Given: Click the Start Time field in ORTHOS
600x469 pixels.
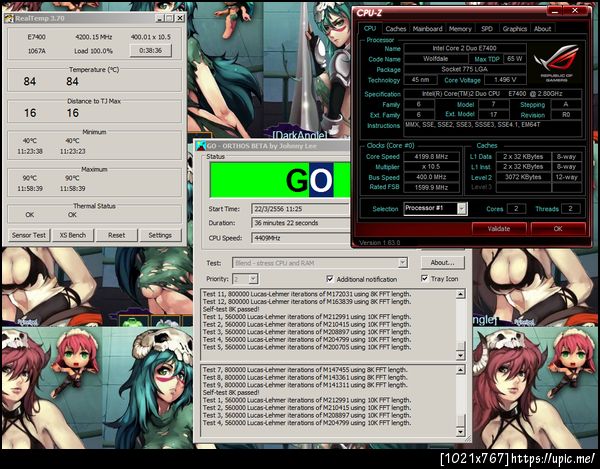Looking at the screenshot, I should (x=300, y=209).
